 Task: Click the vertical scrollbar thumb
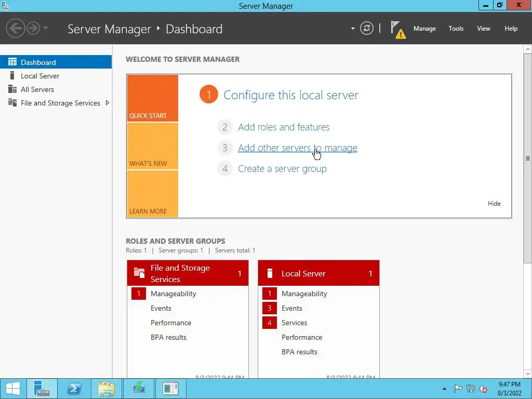tap(528, 158)
